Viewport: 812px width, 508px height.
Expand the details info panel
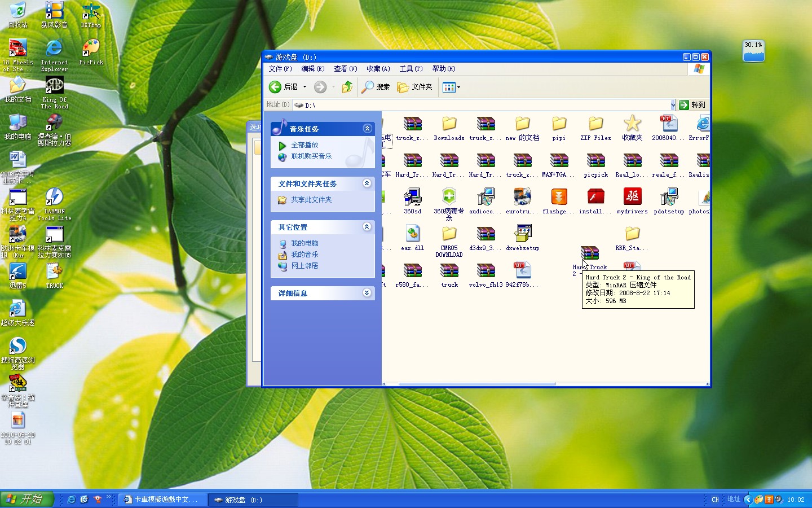367,293
